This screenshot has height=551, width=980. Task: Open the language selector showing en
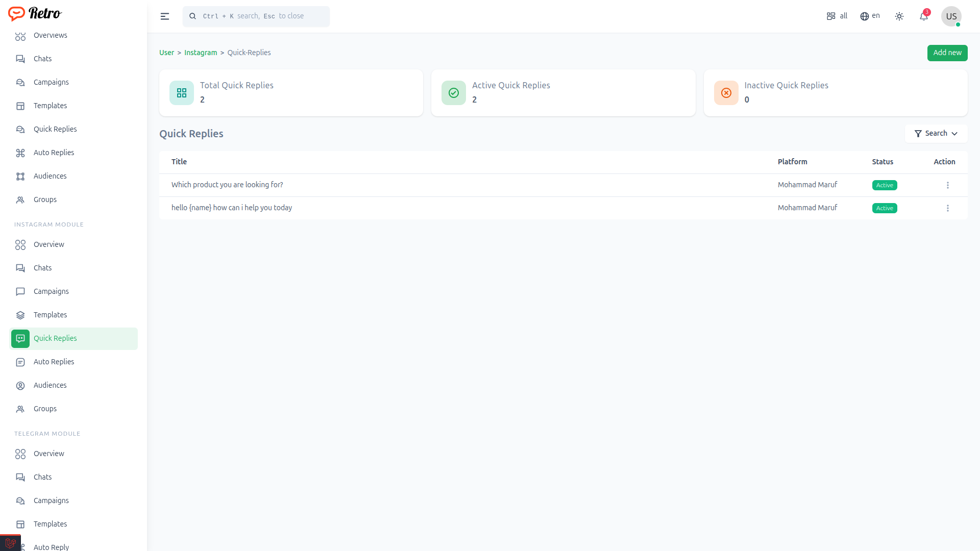pos(870,16)
